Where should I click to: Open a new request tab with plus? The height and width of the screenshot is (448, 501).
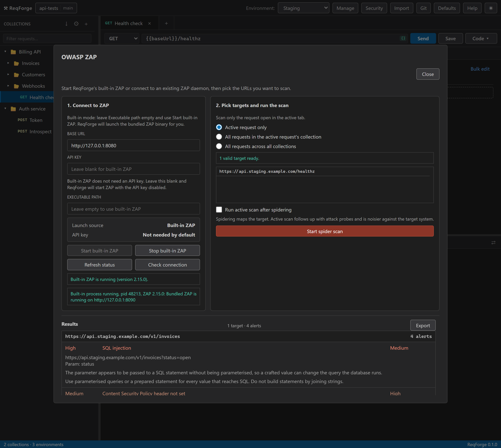point(166,23)
